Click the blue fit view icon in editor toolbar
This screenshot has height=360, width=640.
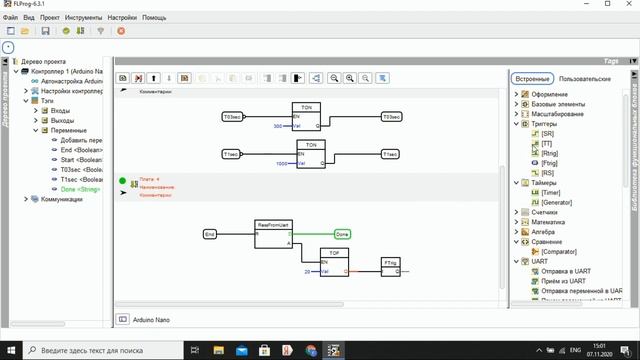[x=382, y=78]
